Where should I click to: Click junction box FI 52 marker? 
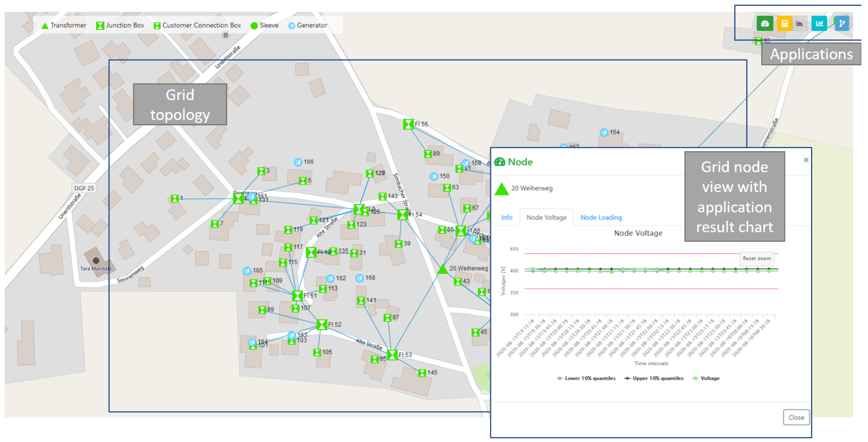pyautogui.click(x=322, y=325)
